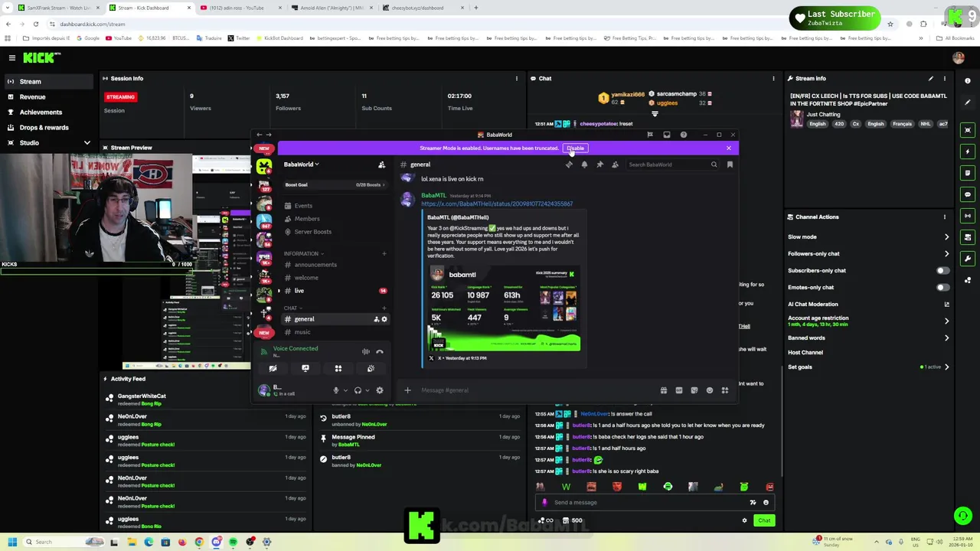Open the x.com BabaMTHell status link
Image resolution: width=980 pixels, height=551 pixels.
click(x=497, y=204)
